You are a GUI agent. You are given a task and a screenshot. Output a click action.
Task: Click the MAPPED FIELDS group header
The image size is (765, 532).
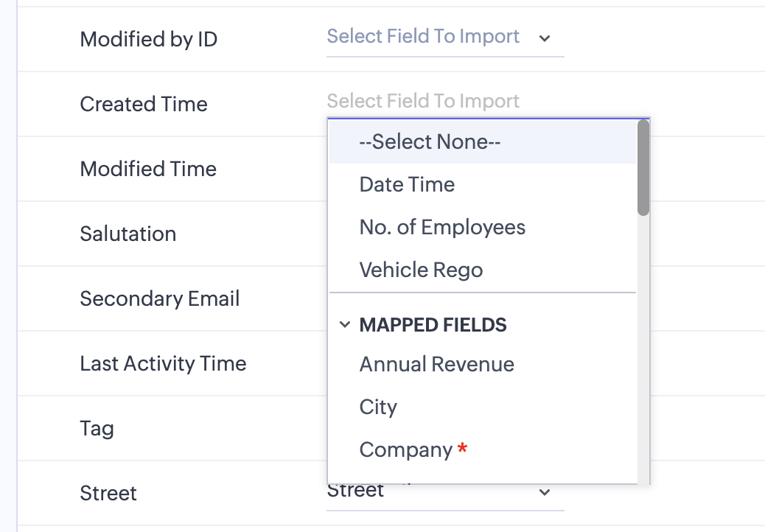(433, 325)
